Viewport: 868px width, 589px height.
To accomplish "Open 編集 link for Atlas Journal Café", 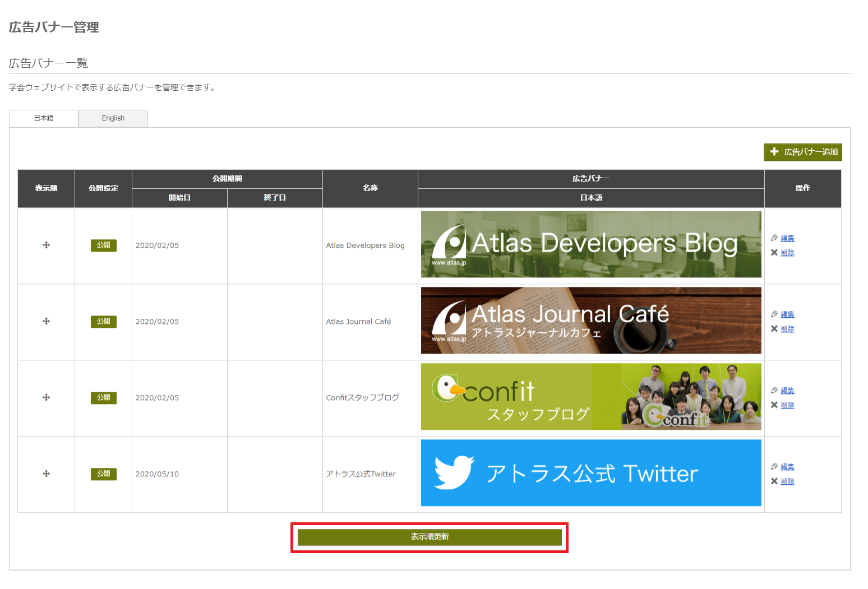I will pos(787,314).
